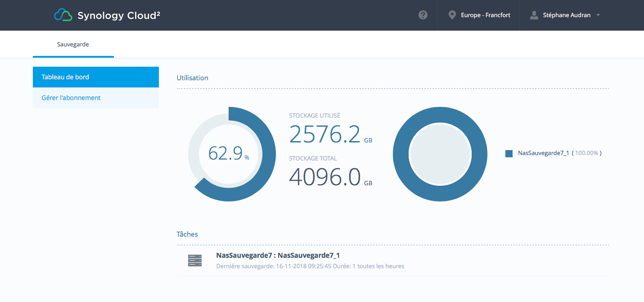Click the user avatar icon
This screenshot has height=302, width=644.
point(534,15)
